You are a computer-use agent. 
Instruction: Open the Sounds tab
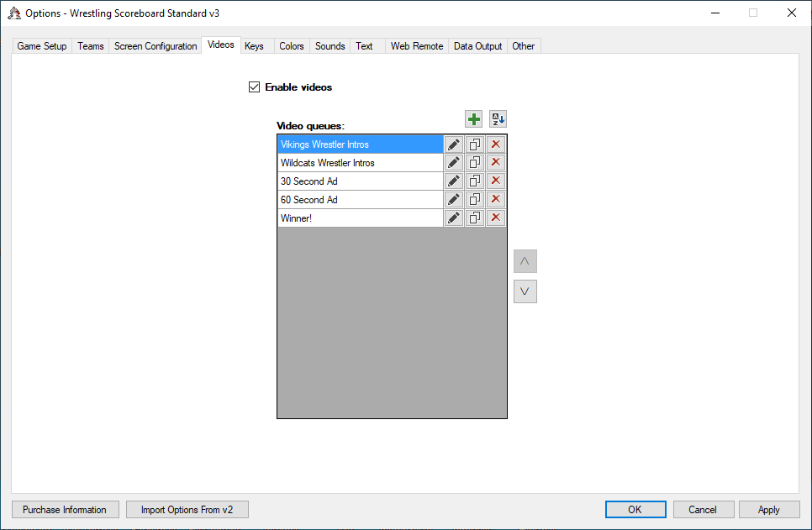[x=330, y=46]
